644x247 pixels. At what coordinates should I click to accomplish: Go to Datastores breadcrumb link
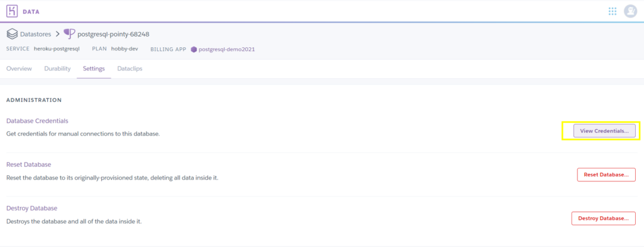point(36,34)
